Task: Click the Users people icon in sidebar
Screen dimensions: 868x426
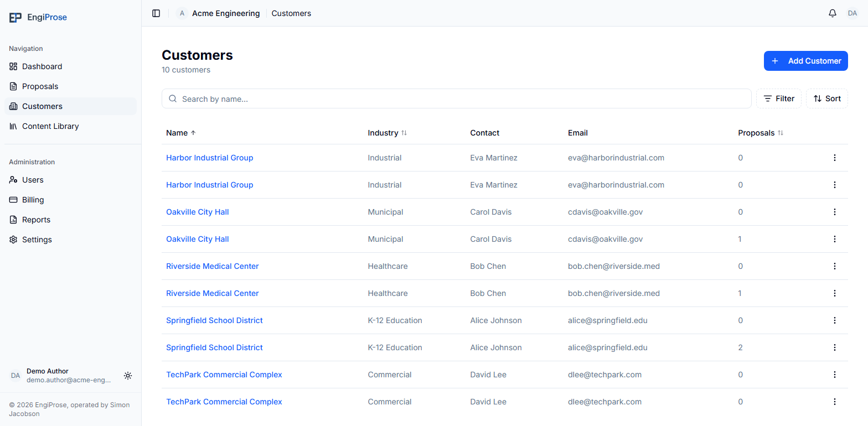Action: click(x=13, y=180)
